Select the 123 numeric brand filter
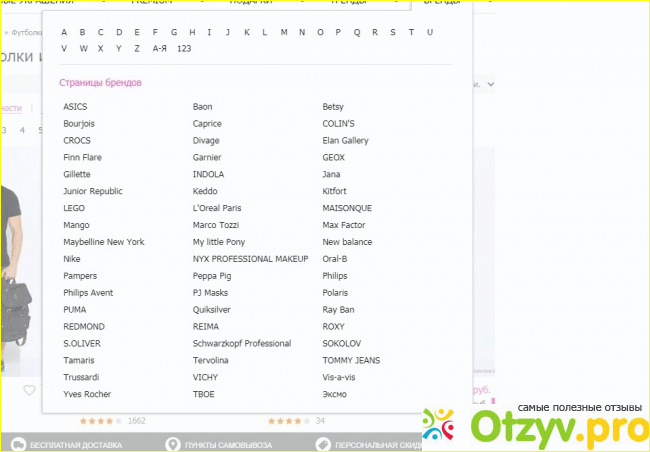The width and height of the screenshot is (650, 452). coord(184,48)
